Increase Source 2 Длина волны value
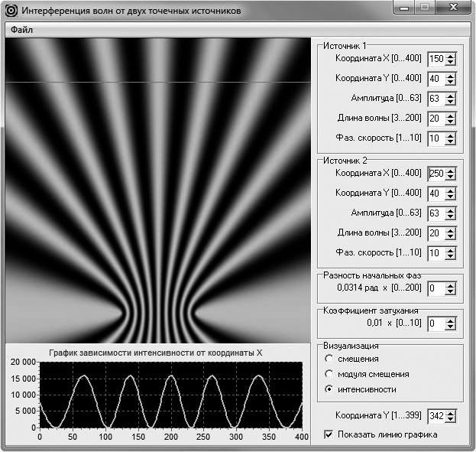Image resolution: width=476 pixels, height=452 pixels. (x=451, y=231)
